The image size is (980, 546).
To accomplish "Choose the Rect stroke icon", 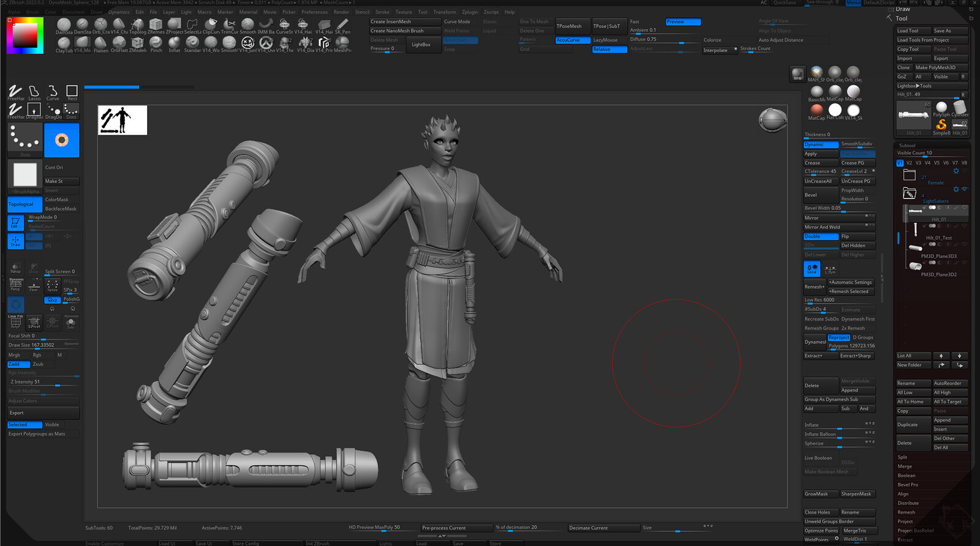I will pyautogui.click(x=72, y=92).
